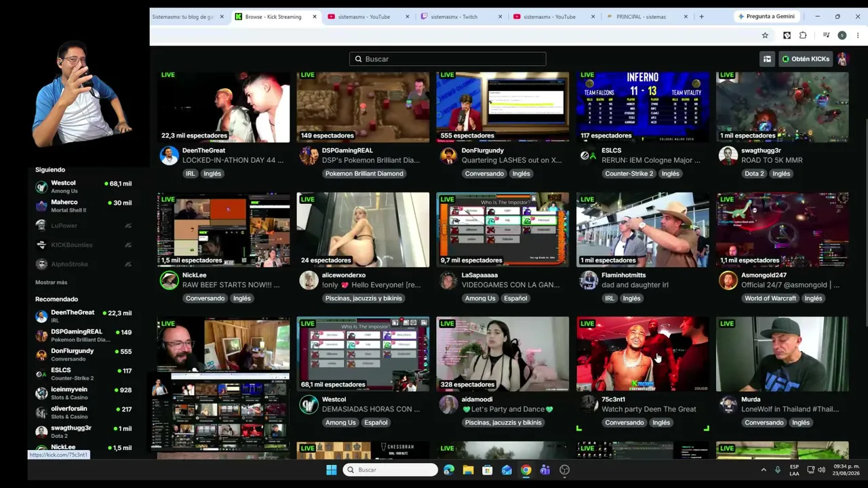
Task: Click the Obtén KICKs button
Action: 806,59
